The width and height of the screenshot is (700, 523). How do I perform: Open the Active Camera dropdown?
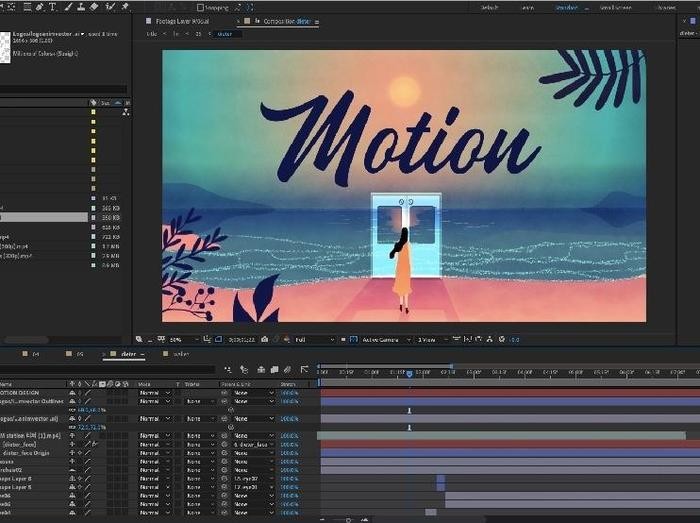point(386,340)
